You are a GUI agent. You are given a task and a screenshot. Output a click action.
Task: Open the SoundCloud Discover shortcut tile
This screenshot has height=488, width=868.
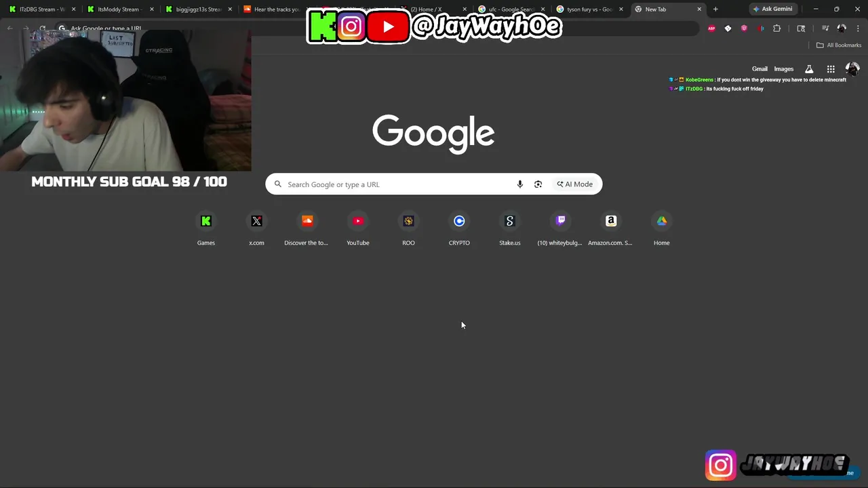307,230
